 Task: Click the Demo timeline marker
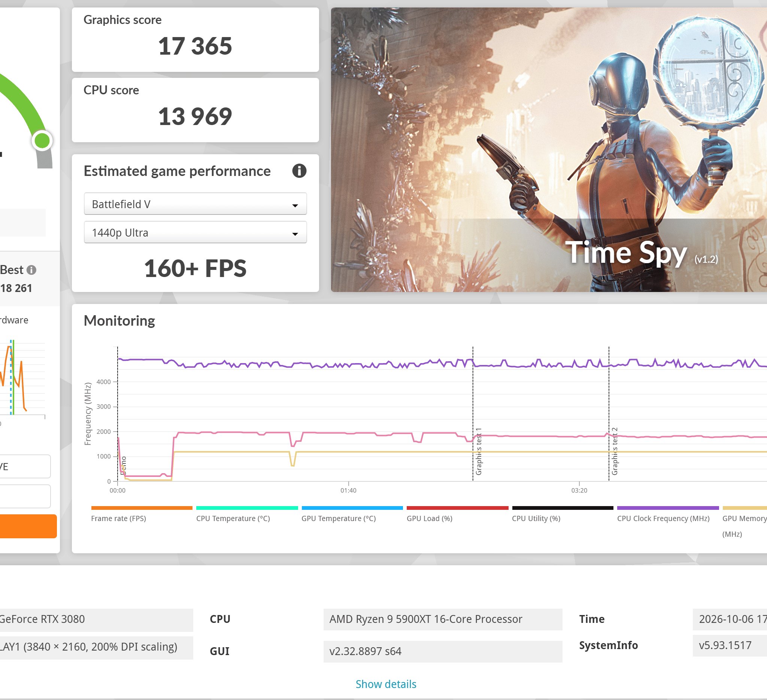[x=123, y=466]
